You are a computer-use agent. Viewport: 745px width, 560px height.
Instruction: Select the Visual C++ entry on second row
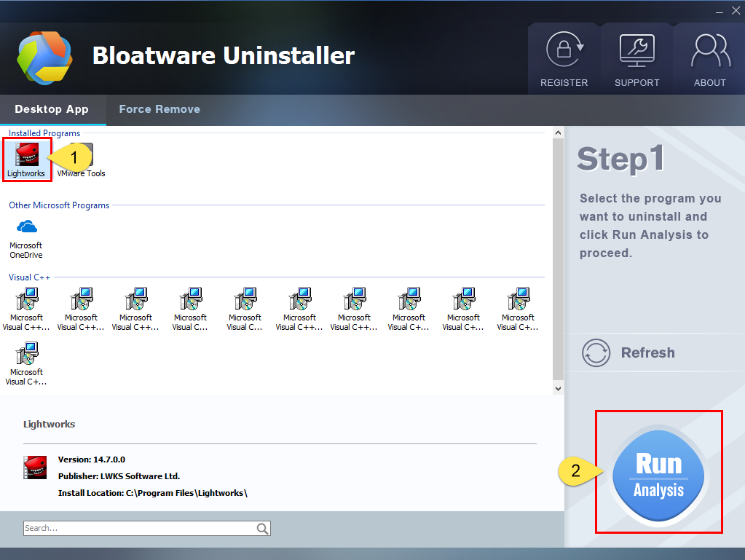coord(27,363)
